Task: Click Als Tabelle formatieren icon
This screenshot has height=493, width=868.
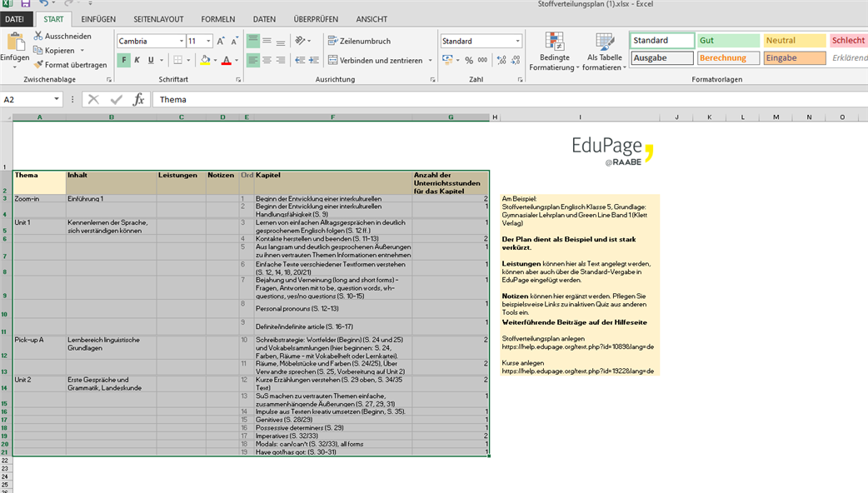Action: click(x=605, y=41)
